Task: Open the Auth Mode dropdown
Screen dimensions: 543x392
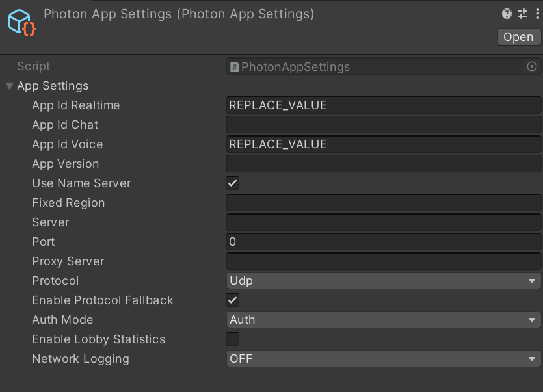Action: [383, 320]
